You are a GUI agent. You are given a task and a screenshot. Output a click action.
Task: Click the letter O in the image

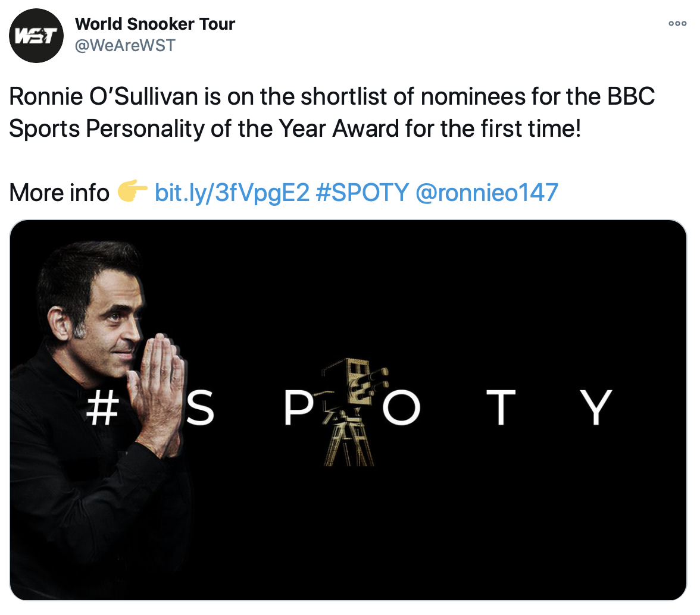pos(401,408)
